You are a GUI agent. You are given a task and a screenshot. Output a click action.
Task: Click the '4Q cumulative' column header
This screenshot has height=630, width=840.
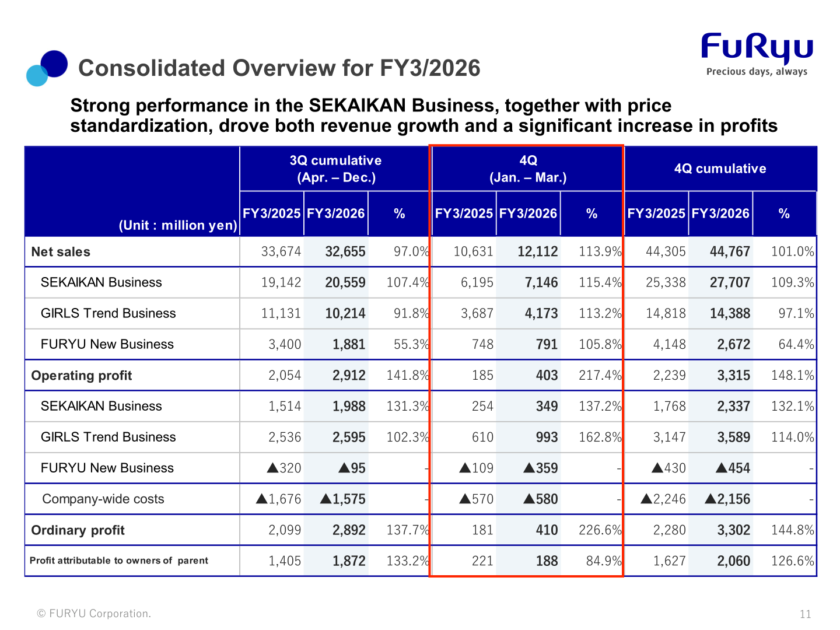[720, 169]
